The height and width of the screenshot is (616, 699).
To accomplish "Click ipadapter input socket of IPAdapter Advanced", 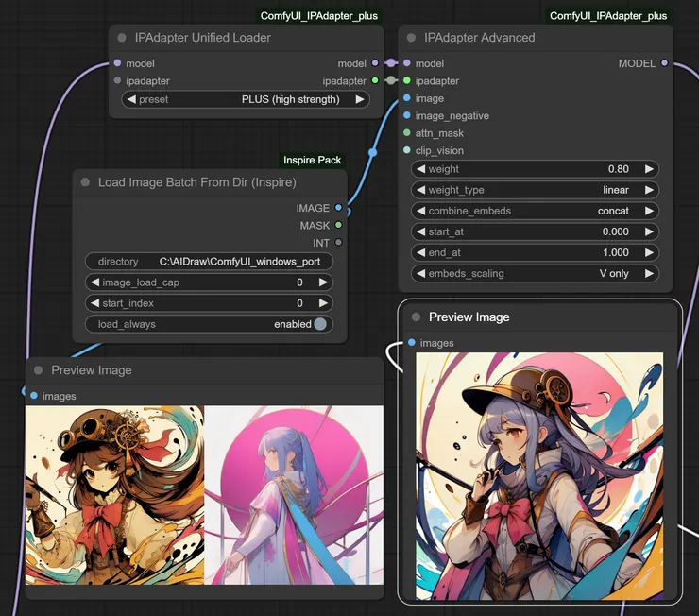I will pyautogui.click(x=406, y=80).
